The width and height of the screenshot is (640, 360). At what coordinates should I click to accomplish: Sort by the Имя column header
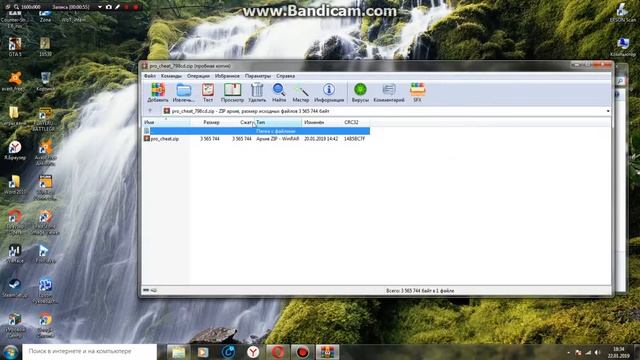pyautogui.click(x=167, y=122)
